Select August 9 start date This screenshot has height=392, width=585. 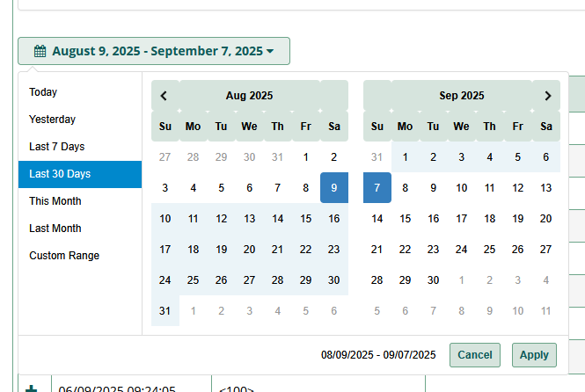tap(334, 187)
